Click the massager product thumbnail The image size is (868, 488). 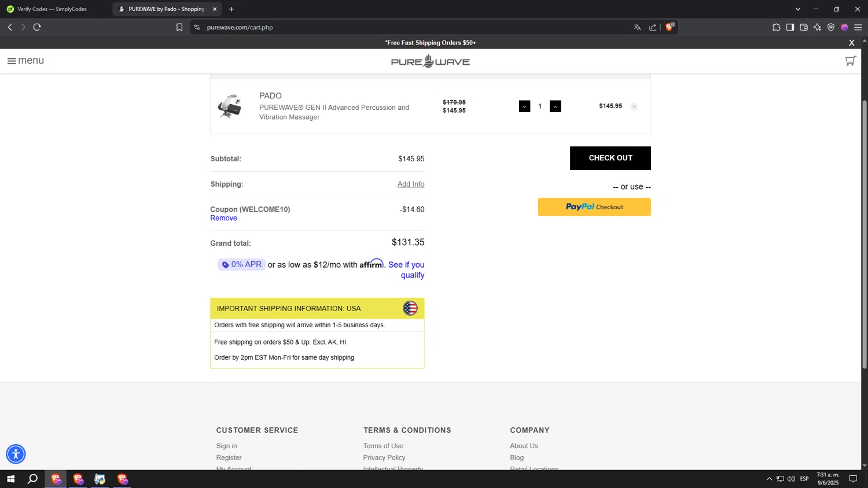230,106
